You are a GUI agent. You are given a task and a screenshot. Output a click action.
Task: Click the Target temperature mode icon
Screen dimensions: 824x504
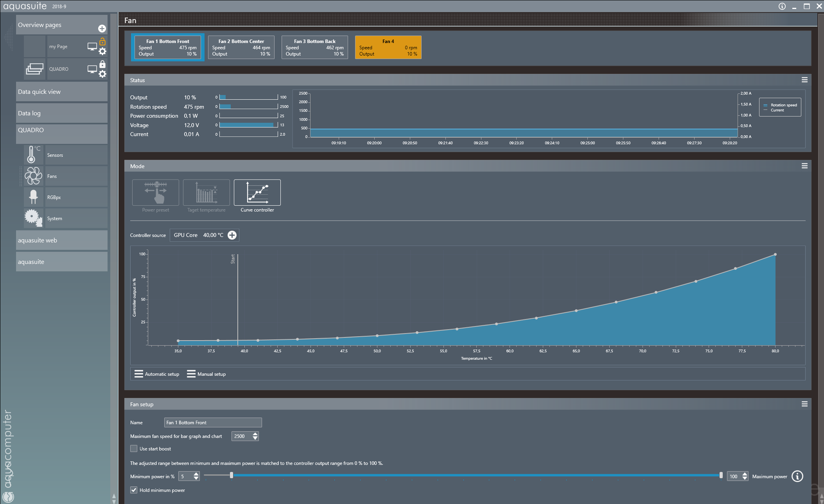pyautogui.click(x=206, y=192)
